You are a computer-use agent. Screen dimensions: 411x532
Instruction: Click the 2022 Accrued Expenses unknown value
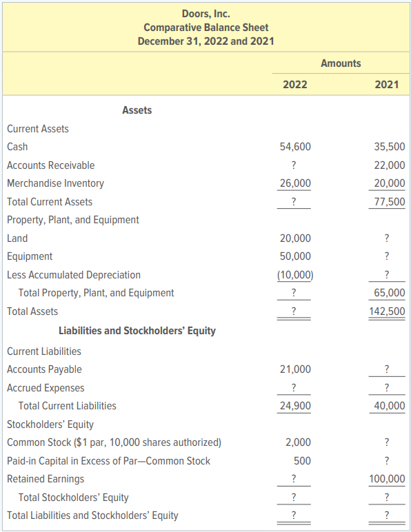[x=294, y=387]
